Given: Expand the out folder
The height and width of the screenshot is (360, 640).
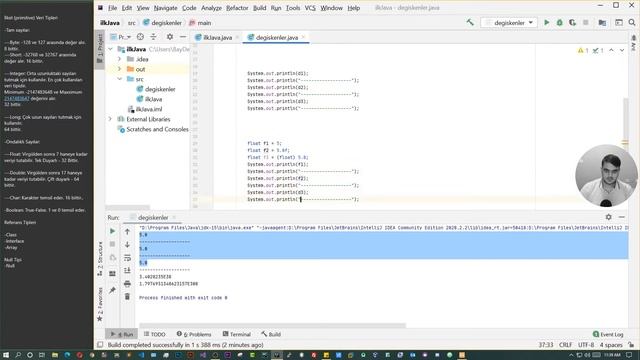Looking at the screenshot, I should tap(120, 69).
